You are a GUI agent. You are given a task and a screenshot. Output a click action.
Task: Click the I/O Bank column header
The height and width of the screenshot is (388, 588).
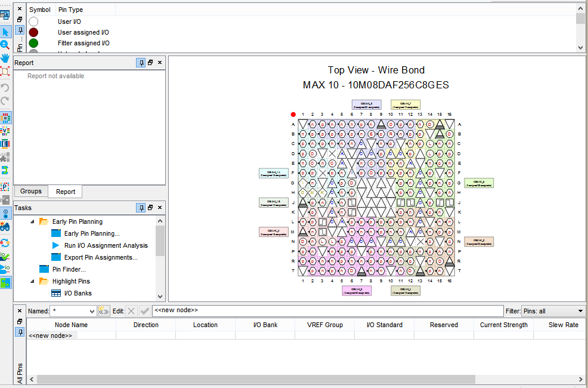[265, 325]
